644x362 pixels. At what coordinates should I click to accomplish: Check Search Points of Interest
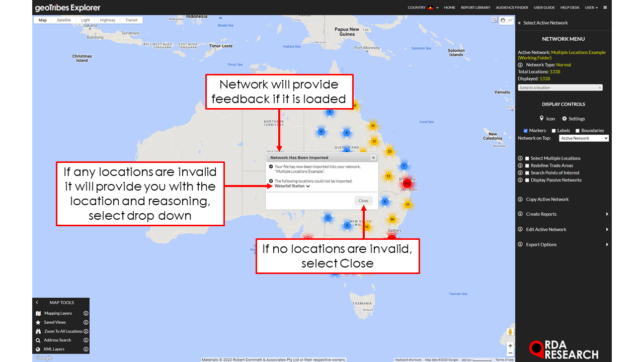click(x=527, y=173)
